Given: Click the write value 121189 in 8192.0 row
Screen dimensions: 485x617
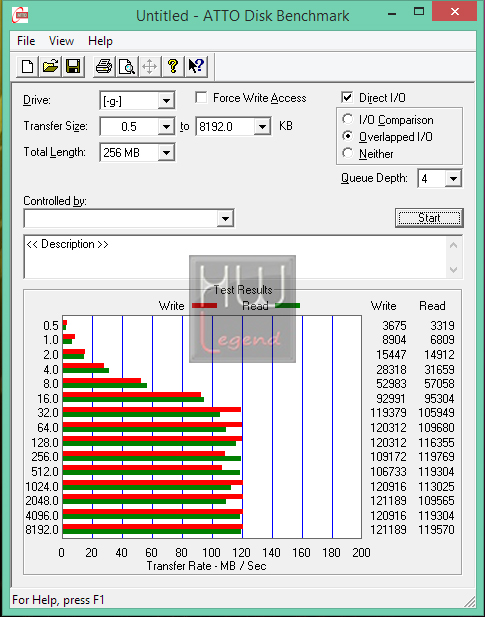Looking at the screenshot, I should 388,530.
